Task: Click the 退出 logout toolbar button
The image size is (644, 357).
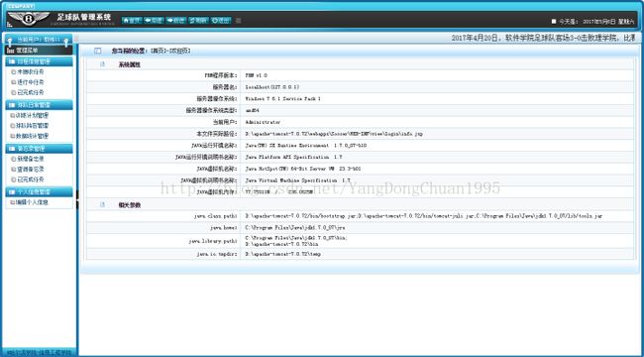Action: [x=221, y=20]
